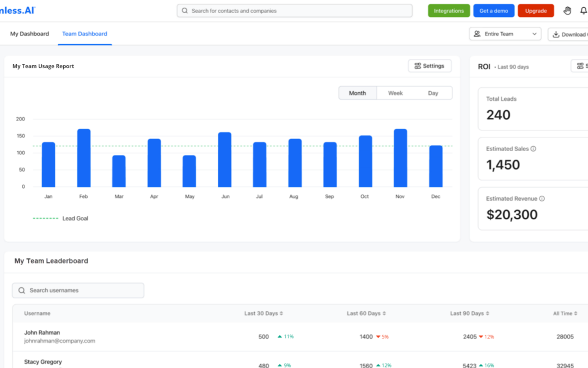Click the Get a demo button
The image size is (588, 368).
(493, 10)
